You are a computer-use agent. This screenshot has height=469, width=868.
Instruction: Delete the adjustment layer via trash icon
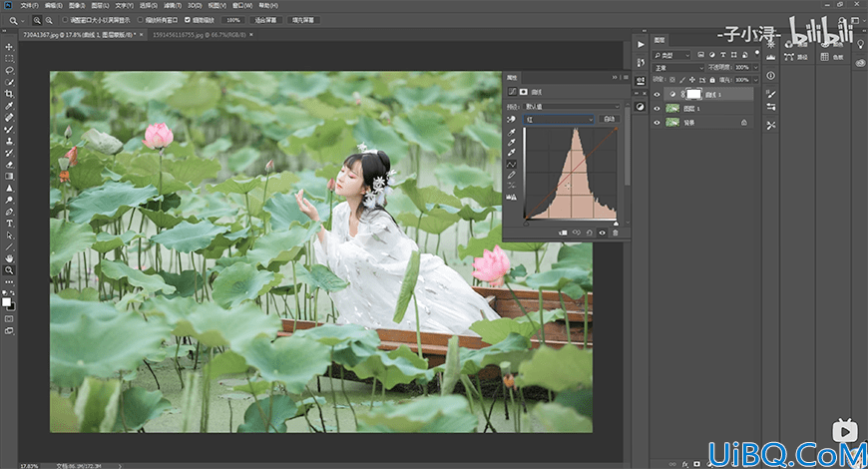(x=615, y=234)
